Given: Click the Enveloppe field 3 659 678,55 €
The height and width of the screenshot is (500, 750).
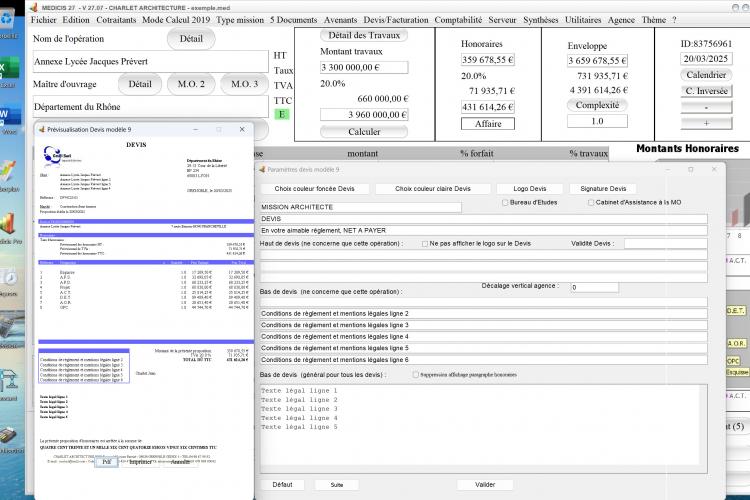Looking at the screenshot, I should (597, 61).
